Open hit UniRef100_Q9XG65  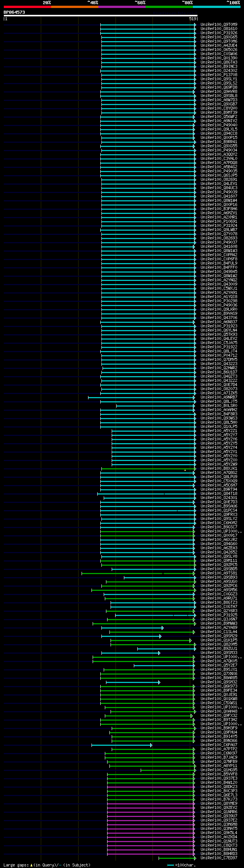[219, 37]
